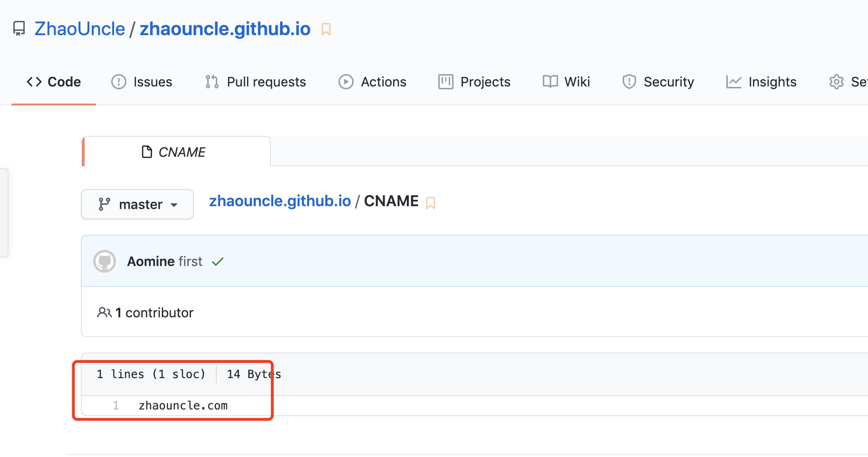Select the CNAME file tab

coord(176,152)
